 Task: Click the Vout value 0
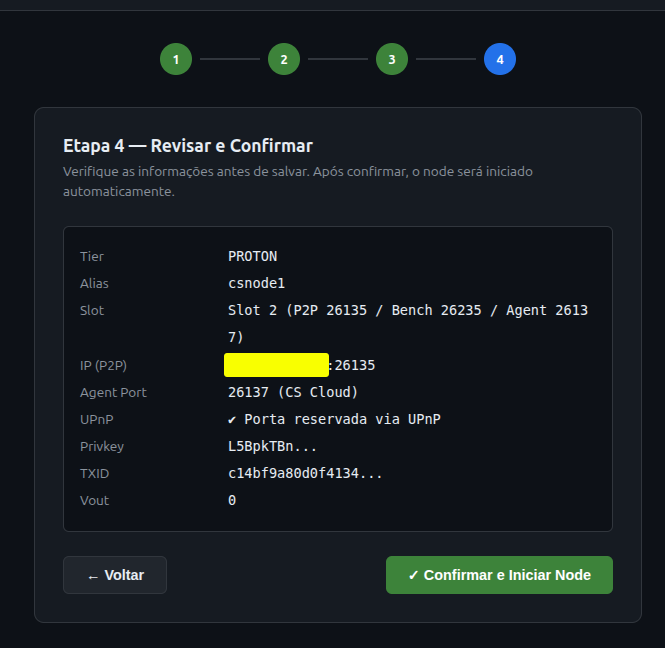pyautogui.click(x=232, y=500)
